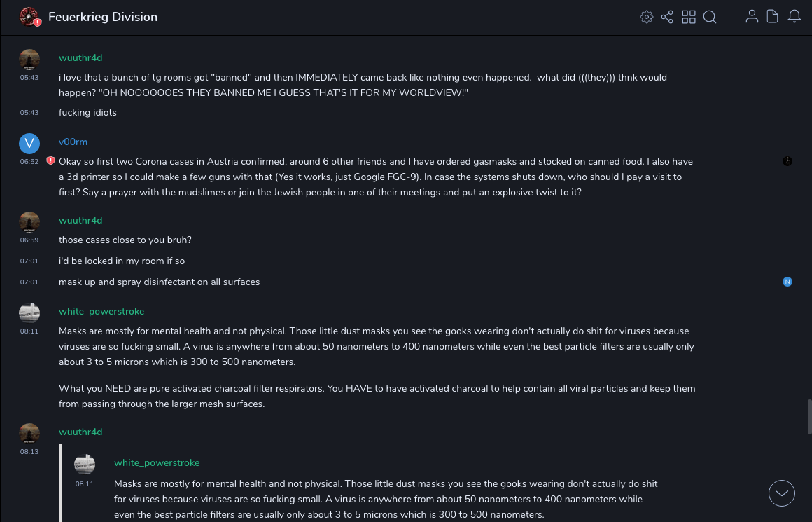Click the 07:01 mask up message timestamp
This screenshot has width=812, height=522.
pyautogui.click(x=29, y=282)
